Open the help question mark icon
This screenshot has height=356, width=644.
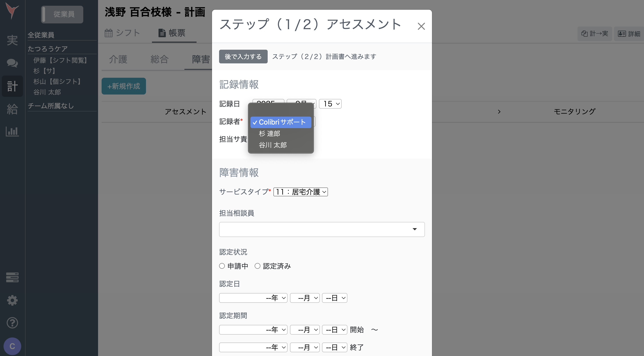pos(12,322)
